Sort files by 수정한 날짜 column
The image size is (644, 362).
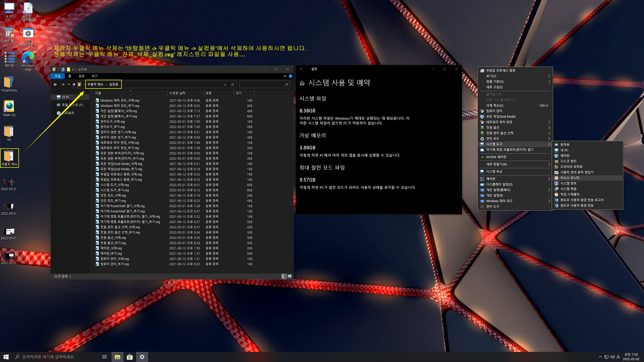[x=185, y=93]
